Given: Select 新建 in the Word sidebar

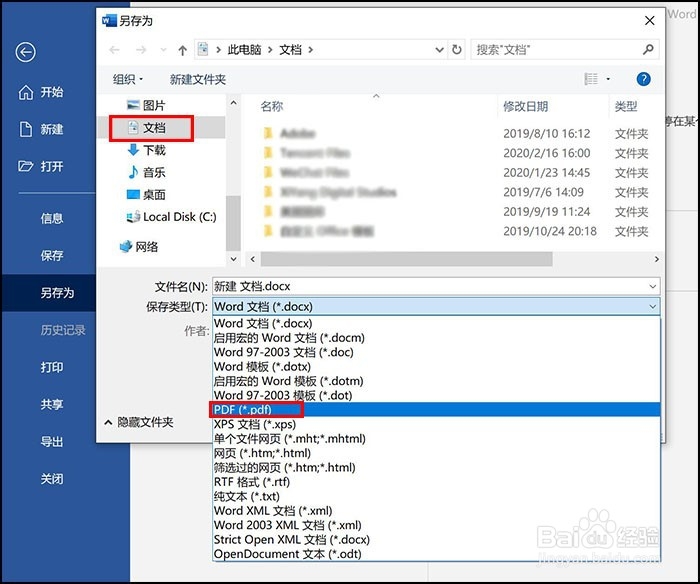Looking at the screenshot, I should pos(41,129).
